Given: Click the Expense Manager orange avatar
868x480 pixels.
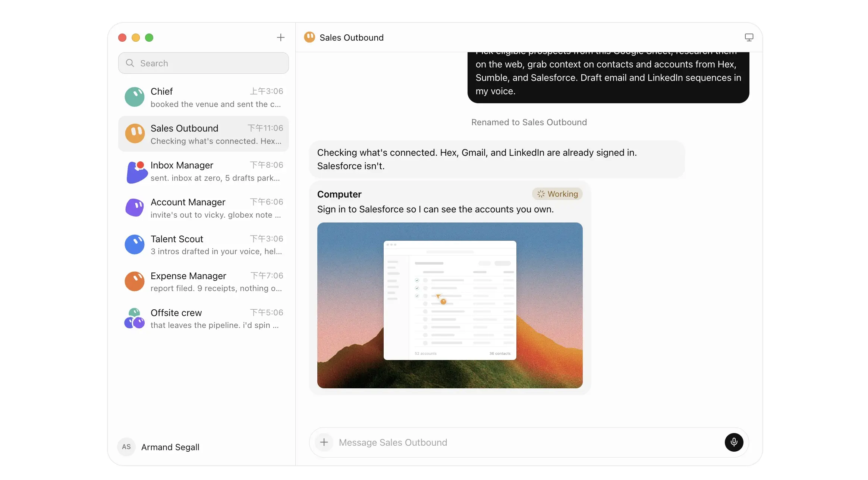Looking at the screenshot, I should point(135,281).
